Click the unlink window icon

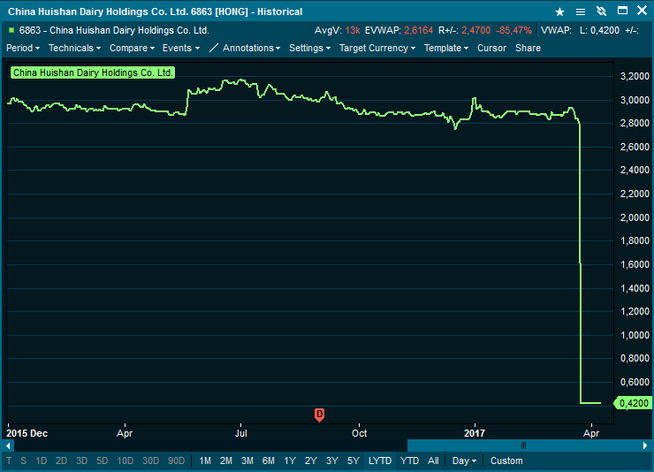[x=601, y=11]
